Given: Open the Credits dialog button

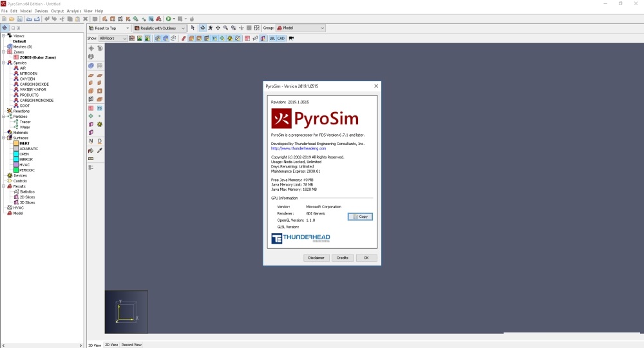Looking at the screenshot, I should click(343, 258).
